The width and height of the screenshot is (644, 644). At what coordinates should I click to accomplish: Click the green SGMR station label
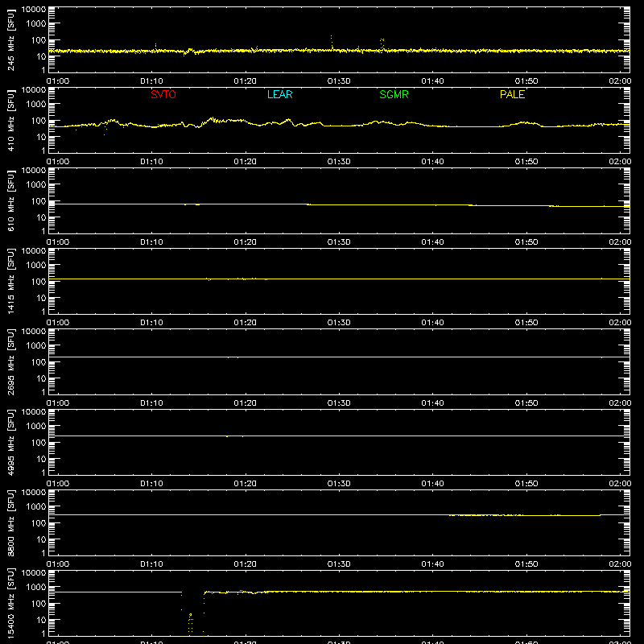394,94
